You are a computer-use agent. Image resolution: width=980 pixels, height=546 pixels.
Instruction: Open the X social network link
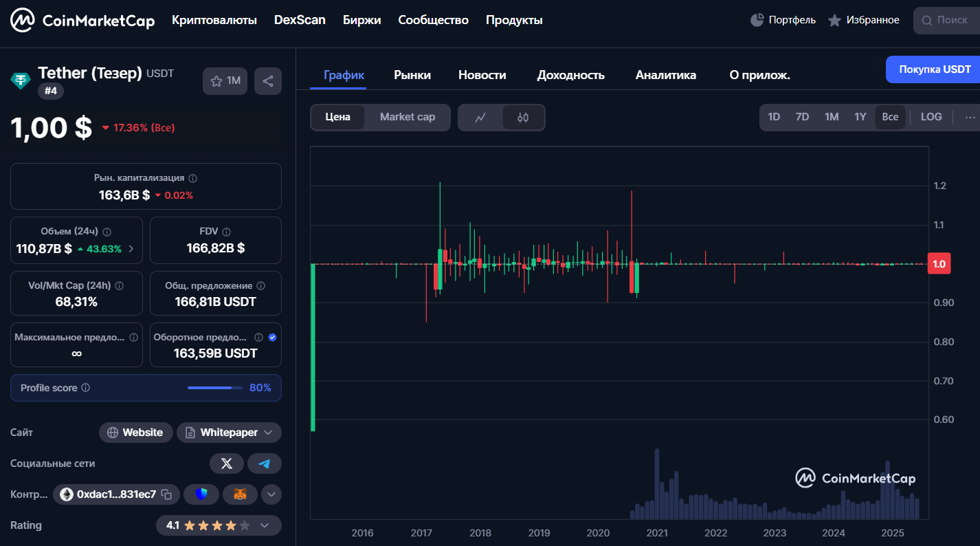[x=227, y=463]
